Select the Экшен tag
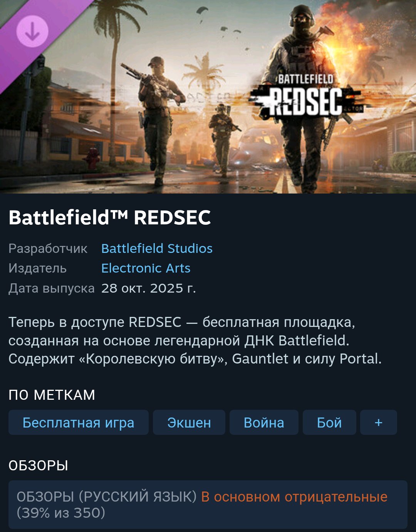The width and height of the screenshot is (416, 532). (189, 423)
